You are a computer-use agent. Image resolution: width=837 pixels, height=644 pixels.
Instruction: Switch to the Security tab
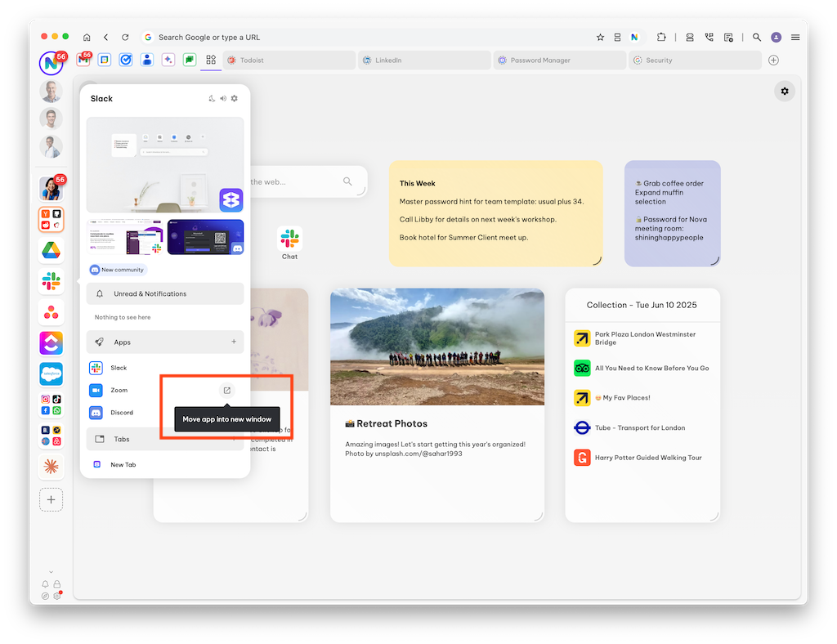695,60
